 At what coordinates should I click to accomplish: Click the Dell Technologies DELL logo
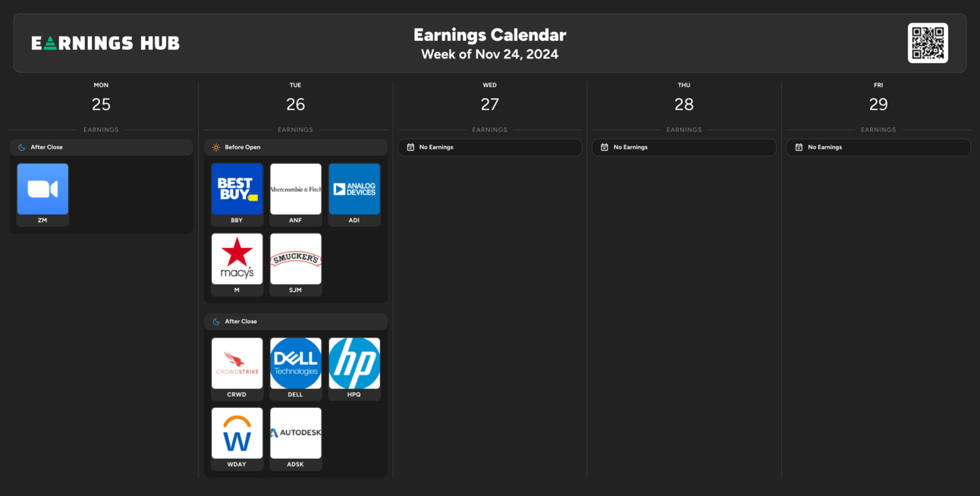296,363
